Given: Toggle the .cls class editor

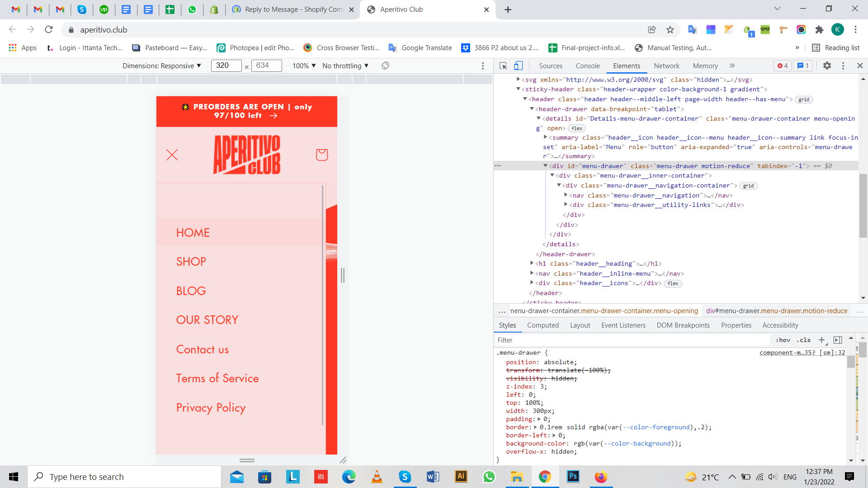Looking at the screenshot, I should point(803,340).
